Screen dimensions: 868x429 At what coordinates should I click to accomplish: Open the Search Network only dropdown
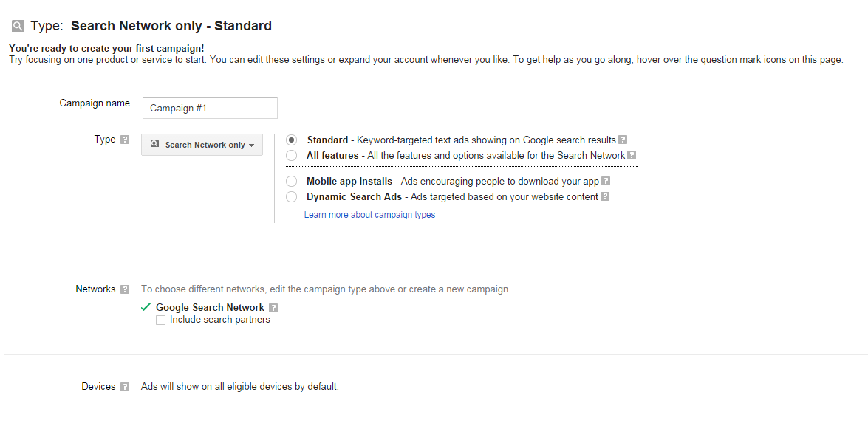(x=202, y=145)
